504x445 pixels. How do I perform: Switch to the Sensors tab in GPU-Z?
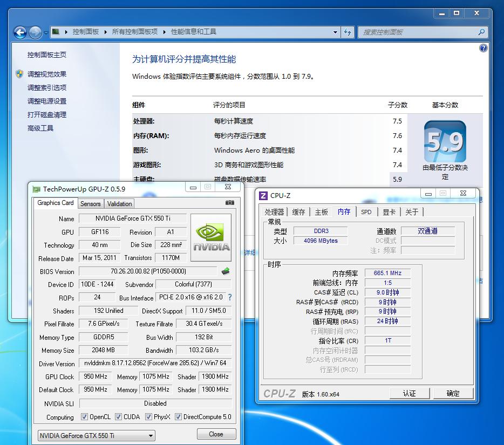[90, 203]
